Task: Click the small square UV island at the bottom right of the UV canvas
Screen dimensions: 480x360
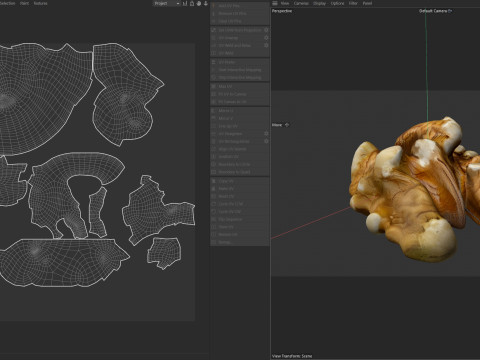Action: click(164, 253)
